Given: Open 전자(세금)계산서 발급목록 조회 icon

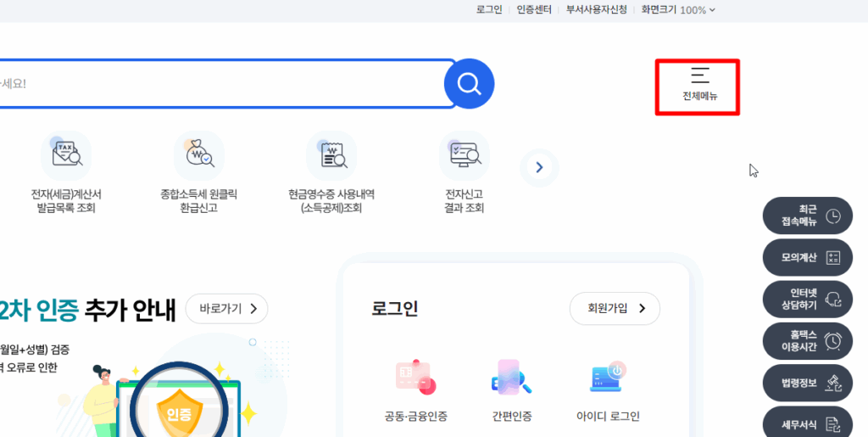Looking at the screenshot, I should tap(66, 154).
